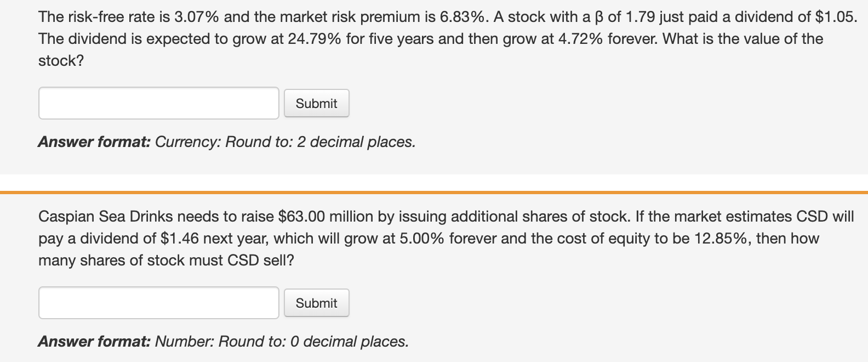Image resolution: width=868 pixels, height=362 pixels.
Task: Submit the Caspian Sea Drinks answer
Action: pos(316,303)
